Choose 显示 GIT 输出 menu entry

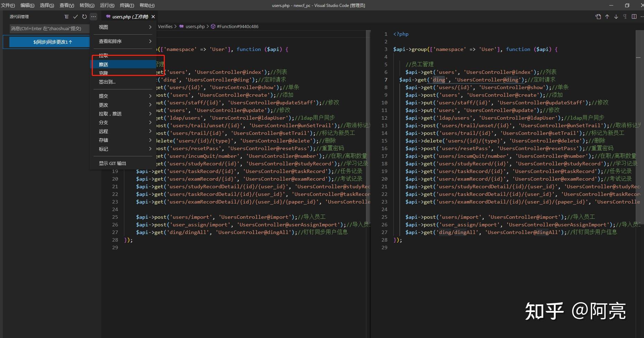pyautogui.click(x=113, y=163)
